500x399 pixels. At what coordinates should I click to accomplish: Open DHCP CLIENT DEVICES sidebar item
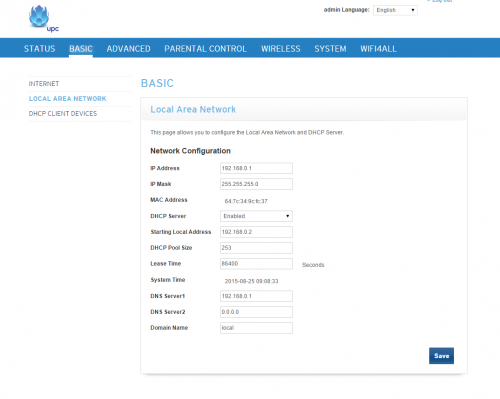(x=63, y=114)
